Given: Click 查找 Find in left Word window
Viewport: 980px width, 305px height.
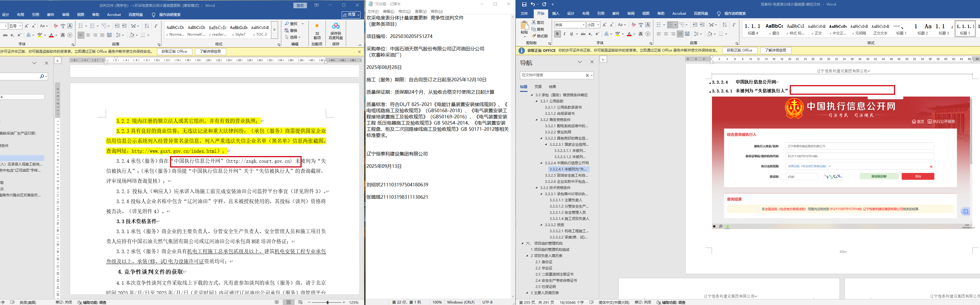Looking at the screenshot, I should pos(291,24).
